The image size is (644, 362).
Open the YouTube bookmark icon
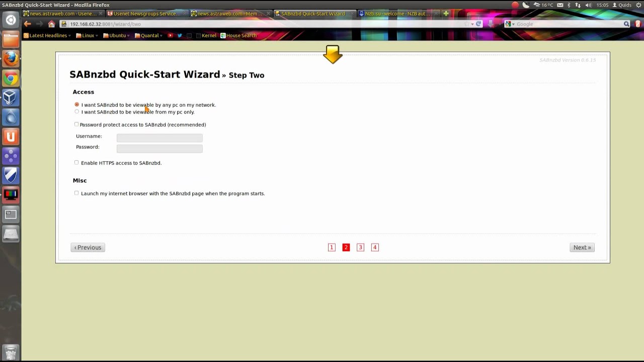[170, 36]
